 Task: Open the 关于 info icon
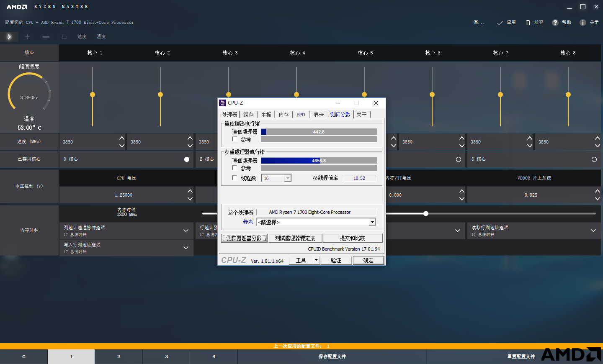pos(583,23)
